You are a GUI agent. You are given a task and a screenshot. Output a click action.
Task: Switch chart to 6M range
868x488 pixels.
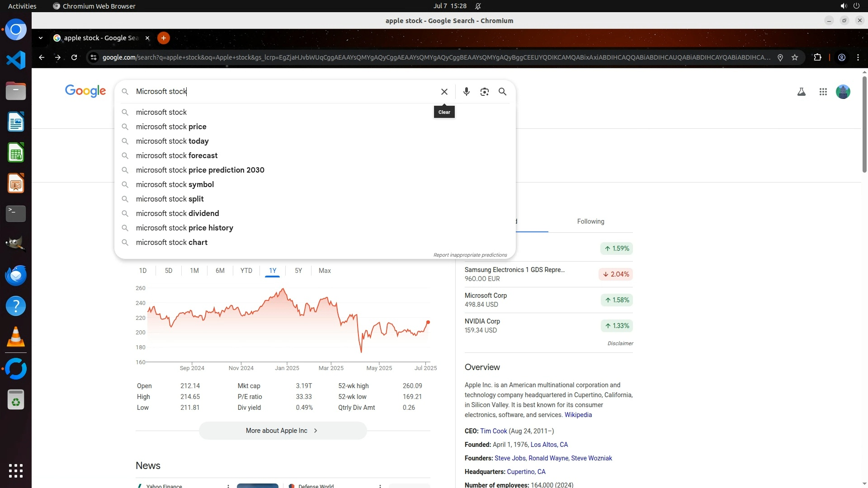220,271
